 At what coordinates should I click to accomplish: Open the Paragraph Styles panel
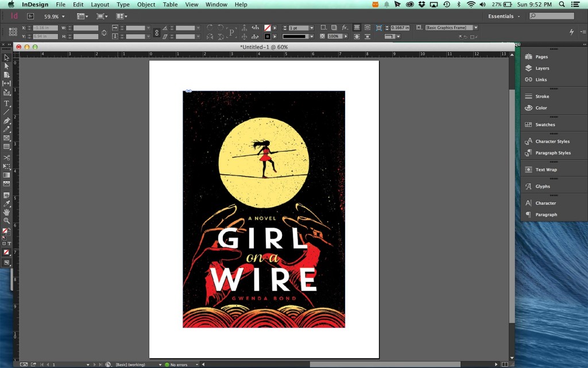coord(553,153)
